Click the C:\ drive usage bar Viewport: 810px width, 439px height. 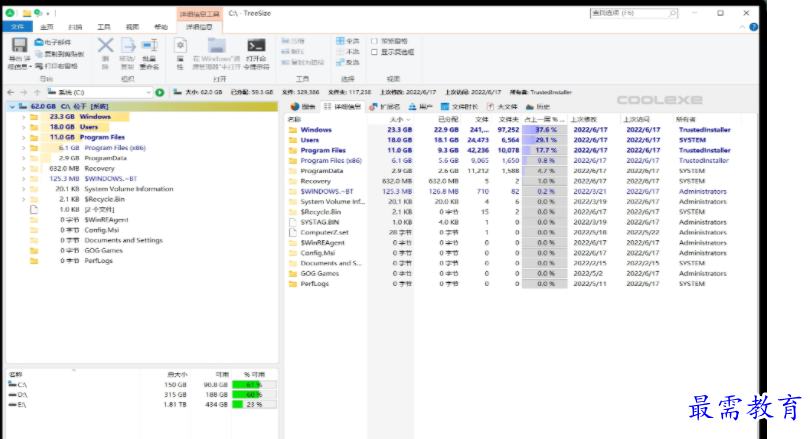coord(247,384)
